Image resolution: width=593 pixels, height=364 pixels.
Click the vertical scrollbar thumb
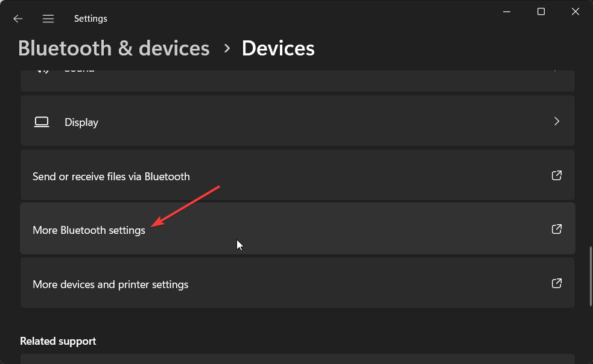(x=591, y=276)
